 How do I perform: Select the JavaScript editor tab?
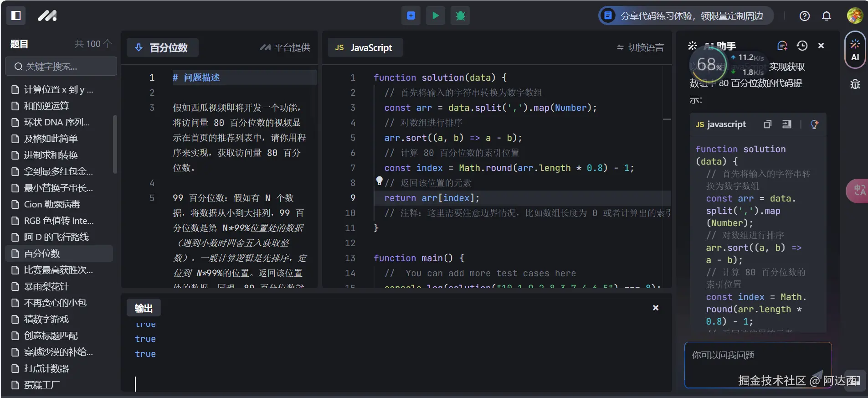point(365,47)
